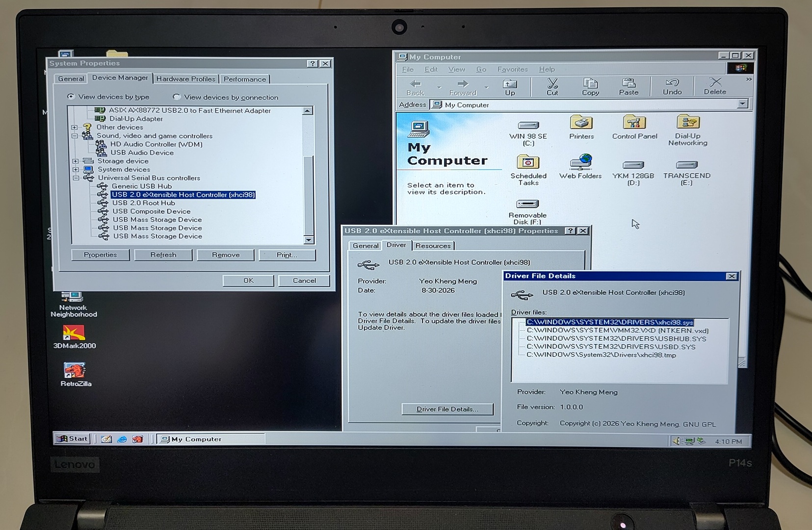Click the Internet Explorer quick launch icon
The width and height of the screenshot is (812, 530).
(122, 439)
